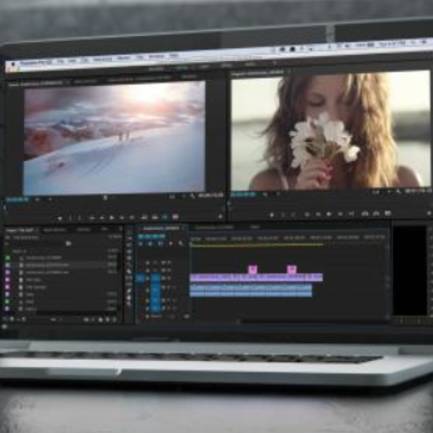Toggle the track lock on V3

[x=148, y=263]
